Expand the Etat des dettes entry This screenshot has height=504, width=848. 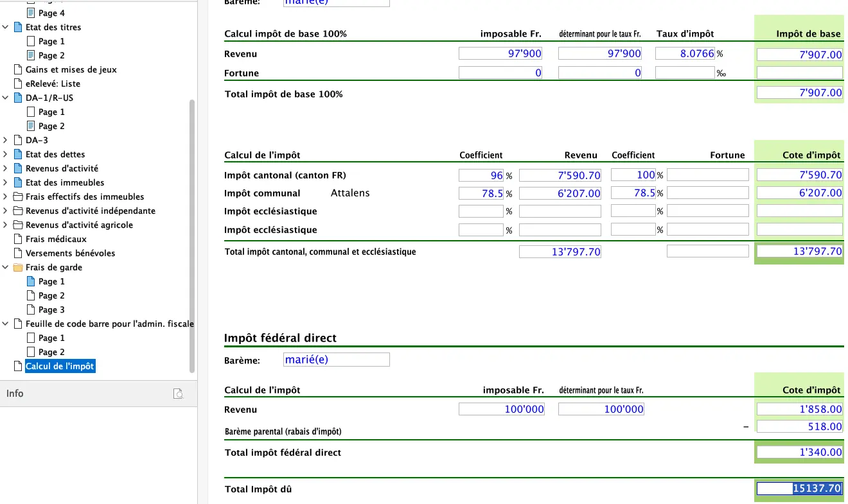(5, 154)
